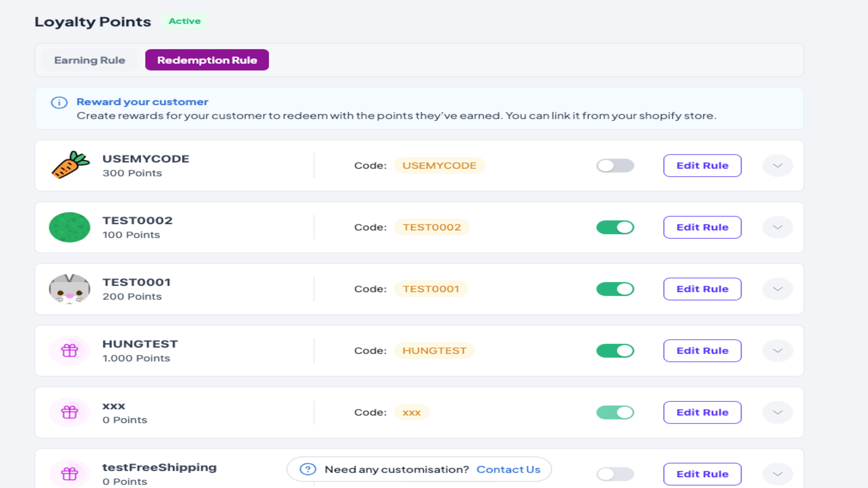Turn off the HUNGTEST toggle switch
This screenshot has height=488, width=868.
(615, 351)
